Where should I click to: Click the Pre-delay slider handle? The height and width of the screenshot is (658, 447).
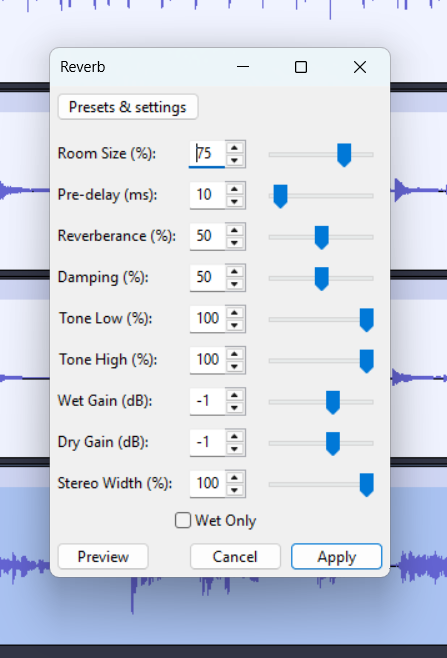point(280,196)
